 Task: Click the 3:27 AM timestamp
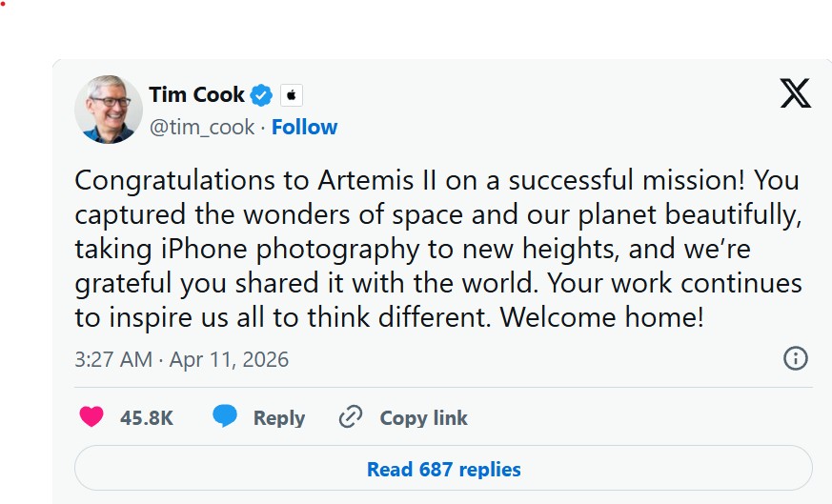[x=112, y=359]
